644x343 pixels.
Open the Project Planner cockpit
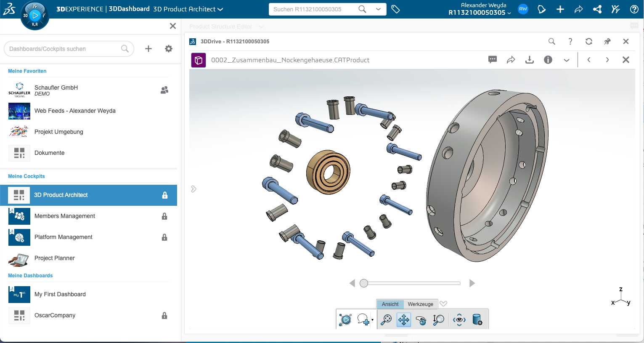(x=55, y=258)
